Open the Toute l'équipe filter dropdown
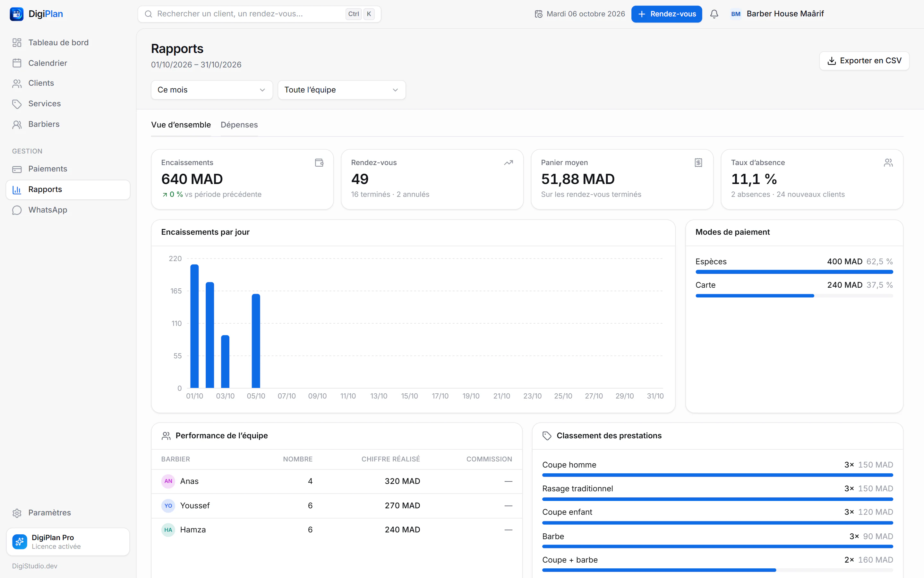Screen dimensions: 924x578 (342, 90)
